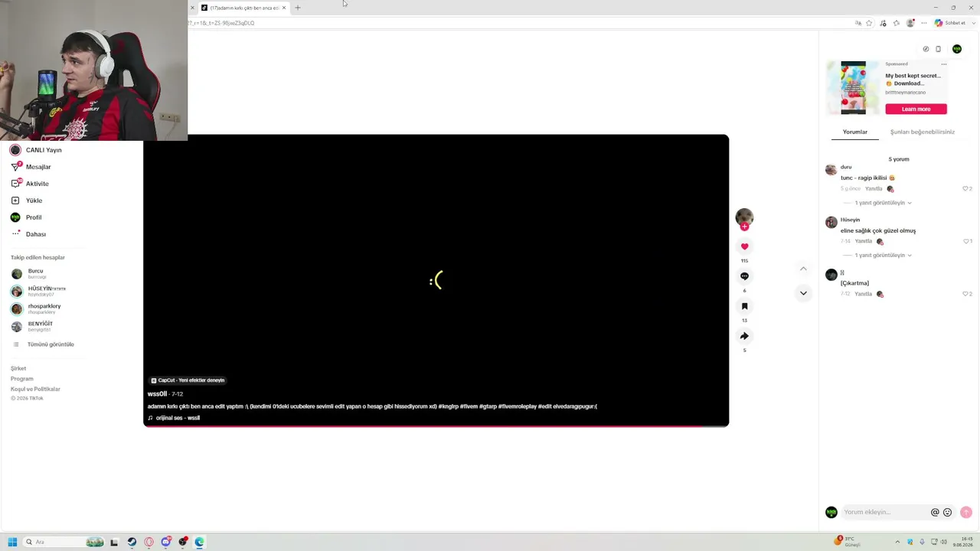The width and height of the screenshot is (980, 551).
Task: Open the rhosparklery followed account
Action: (x=36, y=309)
